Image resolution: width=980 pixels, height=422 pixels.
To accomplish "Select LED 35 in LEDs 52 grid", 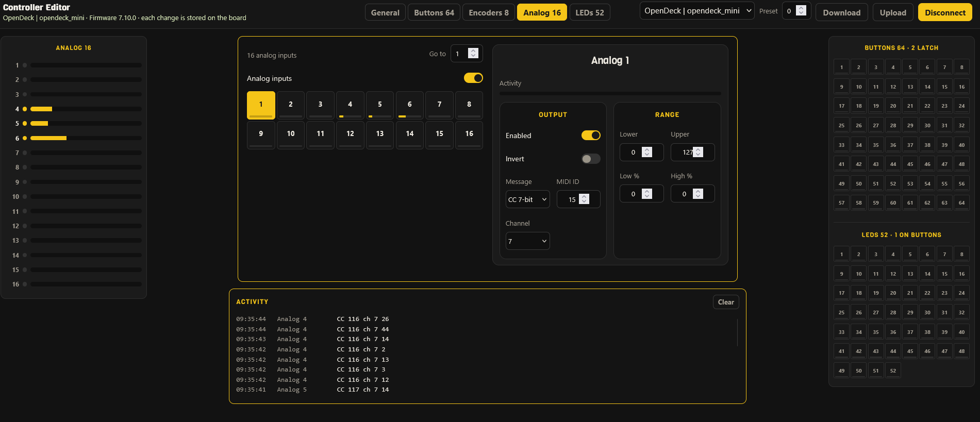I will click(x=876, y=332).
